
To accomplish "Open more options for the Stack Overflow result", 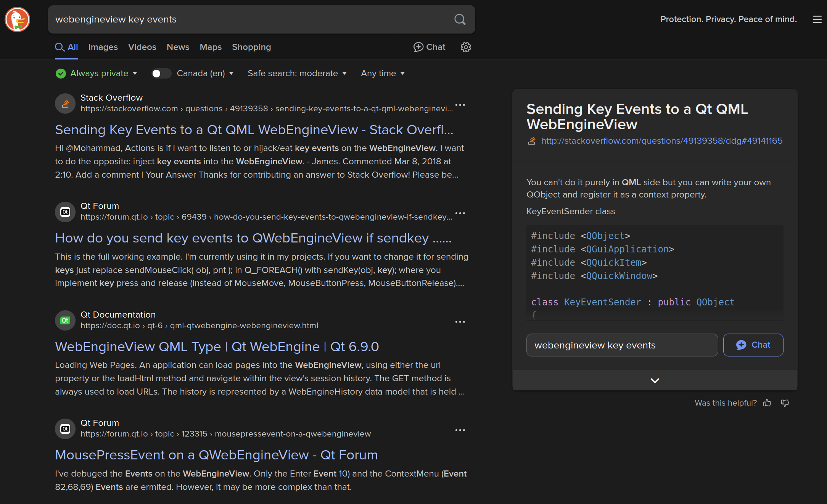I will [x=460, y=105].
